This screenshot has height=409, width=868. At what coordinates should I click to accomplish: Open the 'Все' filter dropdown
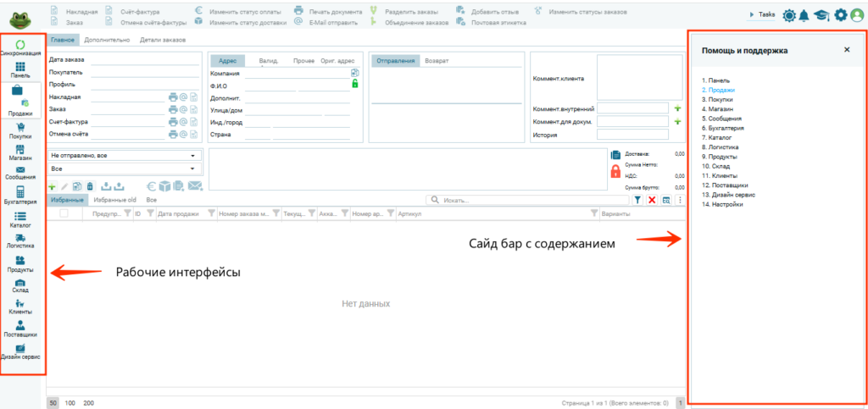click(124, 169)
